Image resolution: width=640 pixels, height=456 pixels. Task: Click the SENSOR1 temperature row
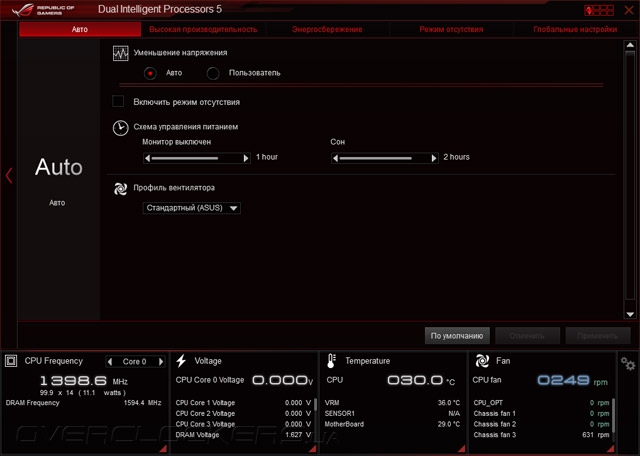[392, 414]
